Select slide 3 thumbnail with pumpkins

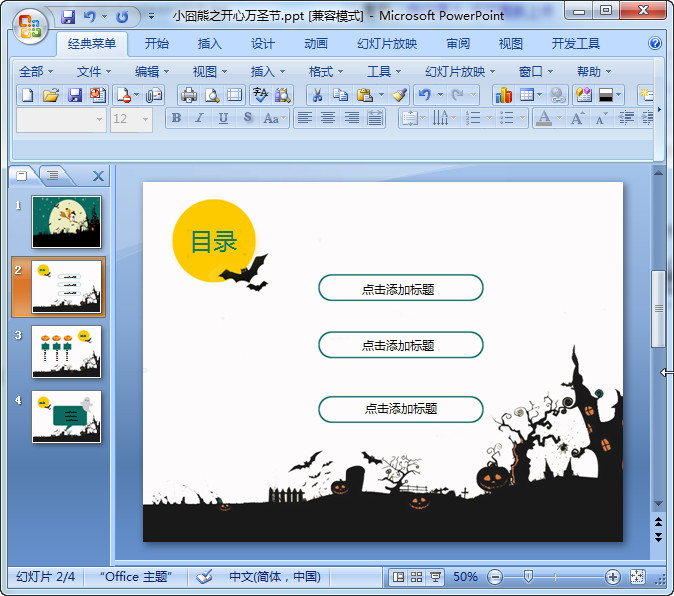point(67,351)
